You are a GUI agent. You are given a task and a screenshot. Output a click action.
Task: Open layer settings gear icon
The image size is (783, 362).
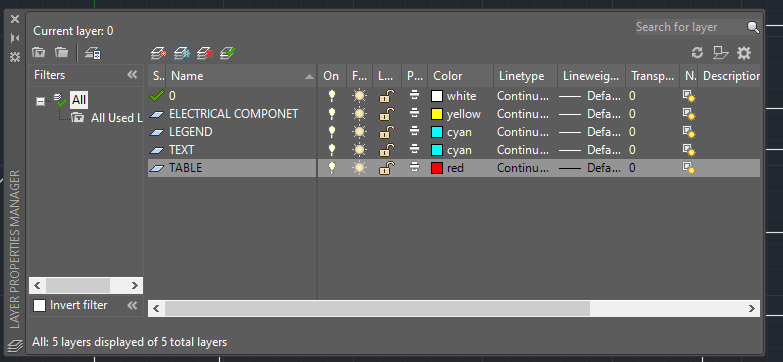tap(744, 52)
